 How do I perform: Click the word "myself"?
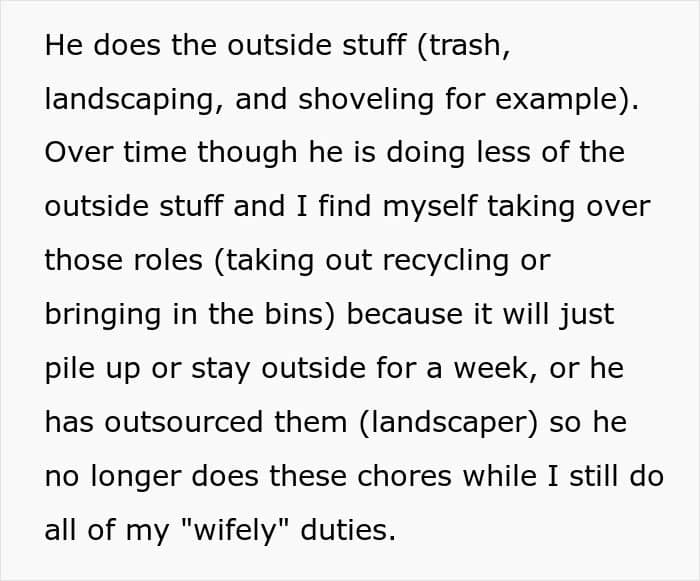tap(429, 207)
